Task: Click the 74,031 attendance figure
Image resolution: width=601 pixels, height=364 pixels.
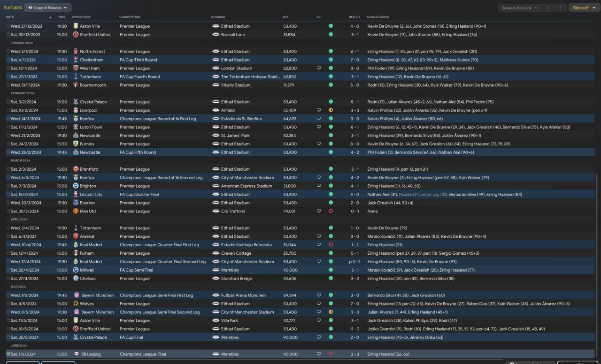Action: 290,212
